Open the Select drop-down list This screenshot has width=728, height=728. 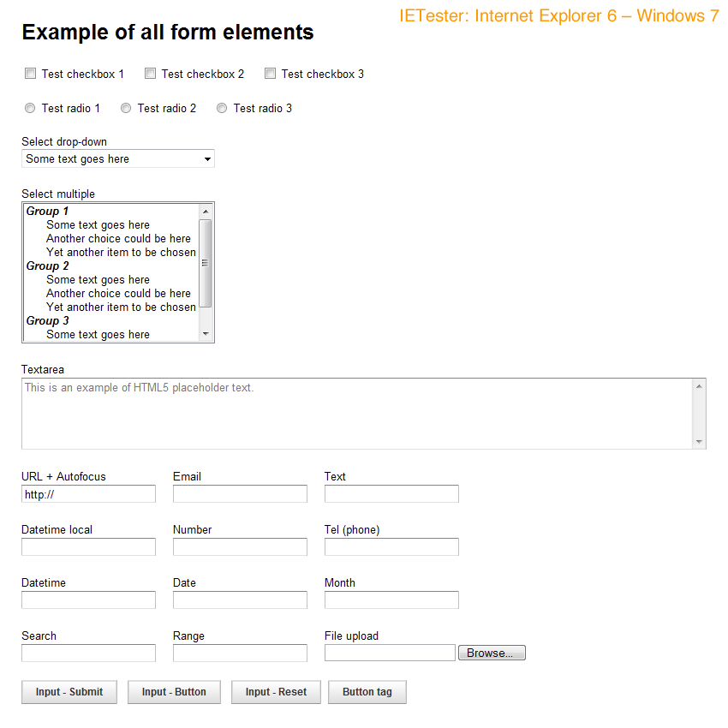coord(118,159)
